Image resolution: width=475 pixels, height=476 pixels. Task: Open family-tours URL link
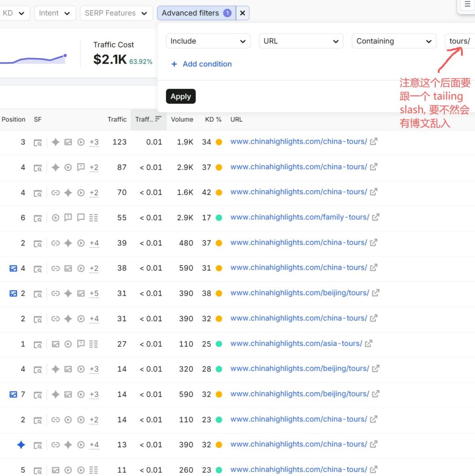pos(300,218)
